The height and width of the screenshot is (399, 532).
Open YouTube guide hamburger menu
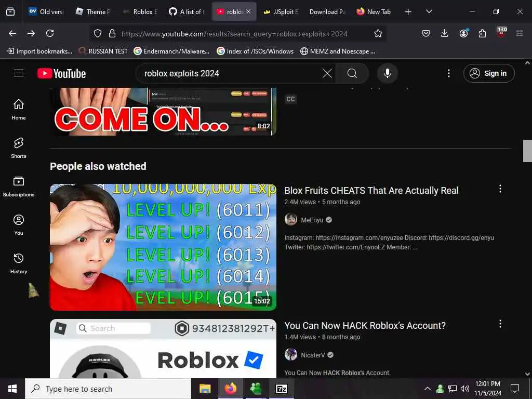pos(19,73)
